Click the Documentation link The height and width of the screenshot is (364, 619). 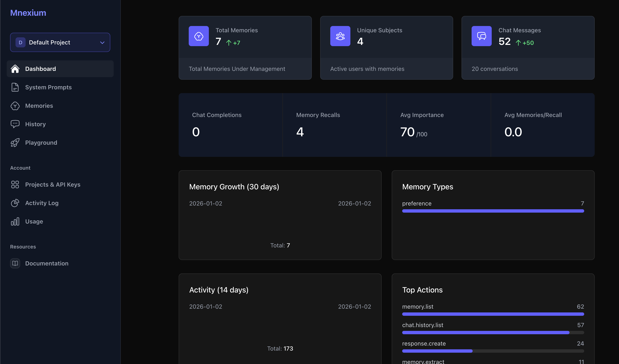[47, 263]
